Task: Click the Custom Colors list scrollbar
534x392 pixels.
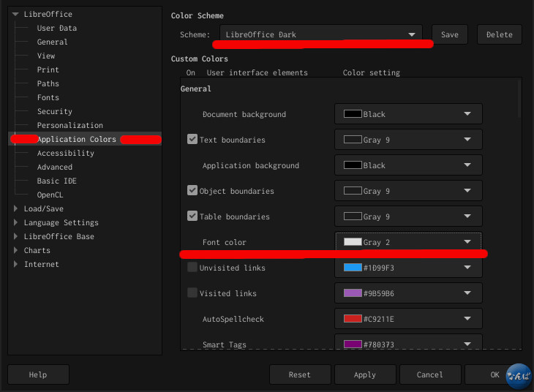Action: pyautogui.click(x=519, y=99)
